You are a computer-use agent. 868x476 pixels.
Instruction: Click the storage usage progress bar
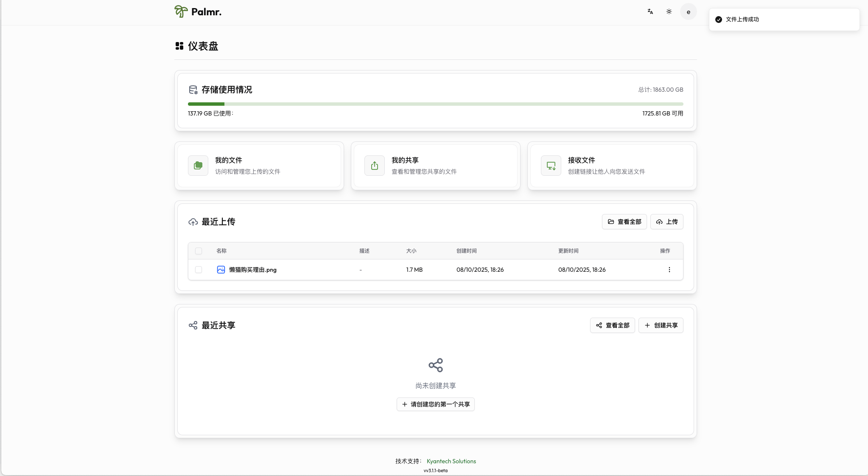[x=436, y=104]
